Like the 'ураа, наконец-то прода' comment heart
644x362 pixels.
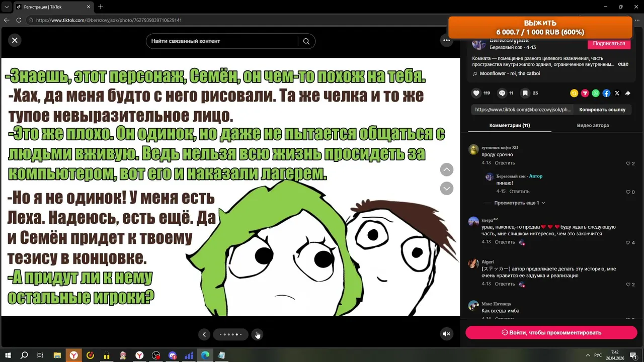pyautogui.click(x=628, y=242)
